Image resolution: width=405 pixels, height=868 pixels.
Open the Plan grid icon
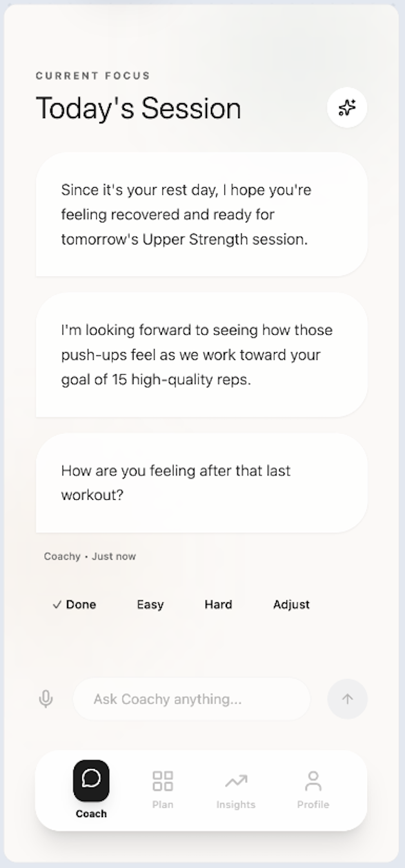[x=163, y=781]
